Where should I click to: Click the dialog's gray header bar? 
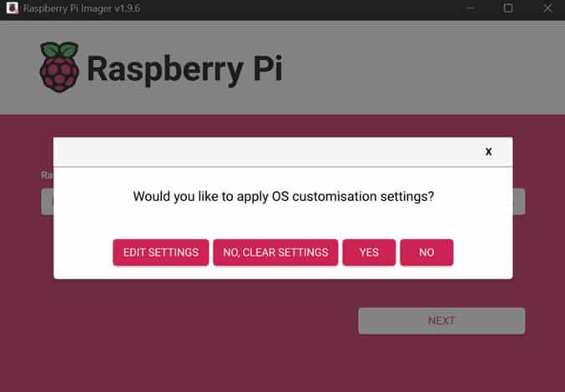tap(267, 152)
